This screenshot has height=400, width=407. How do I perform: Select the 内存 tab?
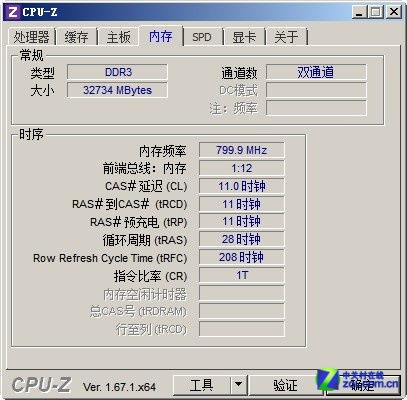(x=161, y=36)
